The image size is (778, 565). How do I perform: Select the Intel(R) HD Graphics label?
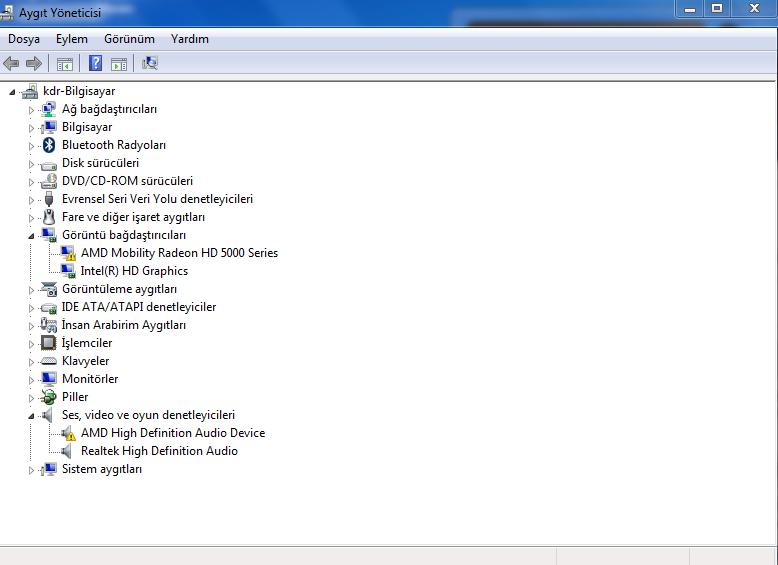click(134, 271)
